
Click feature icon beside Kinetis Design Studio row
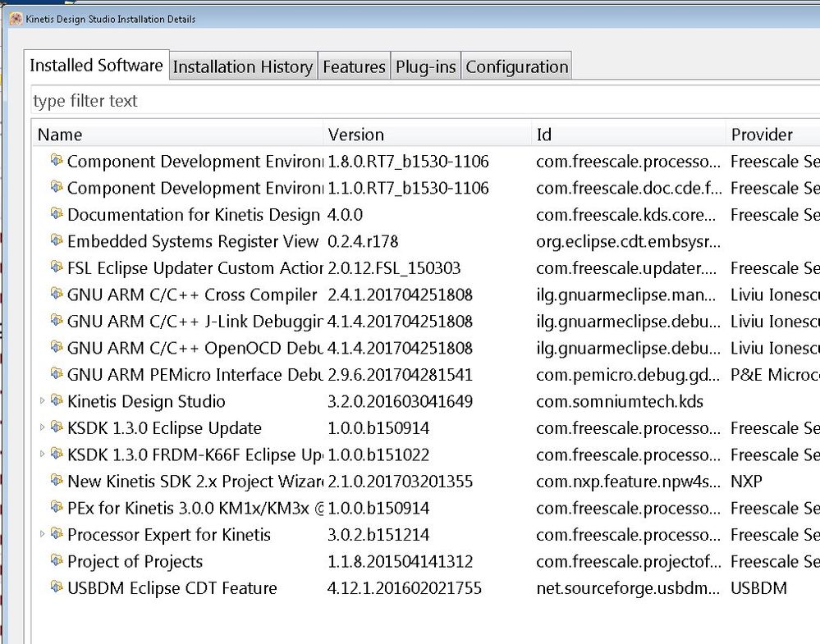[x=57, y=400]
